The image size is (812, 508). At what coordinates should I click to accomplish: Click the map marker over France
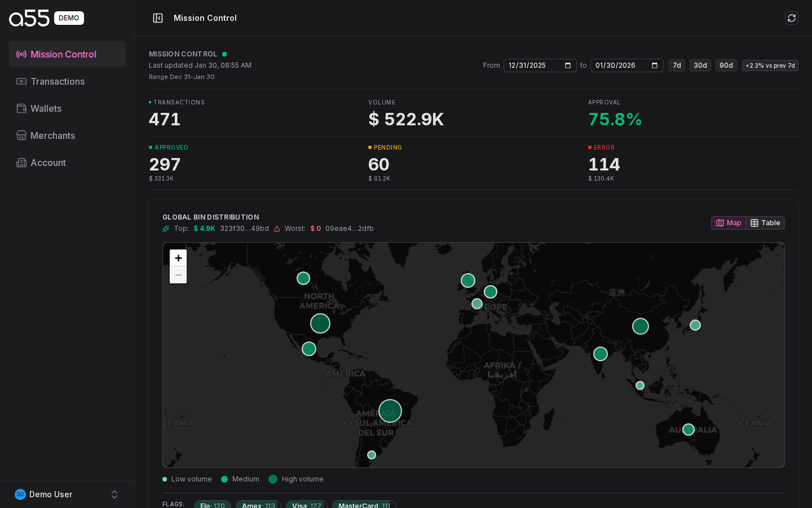coord(477,304)
